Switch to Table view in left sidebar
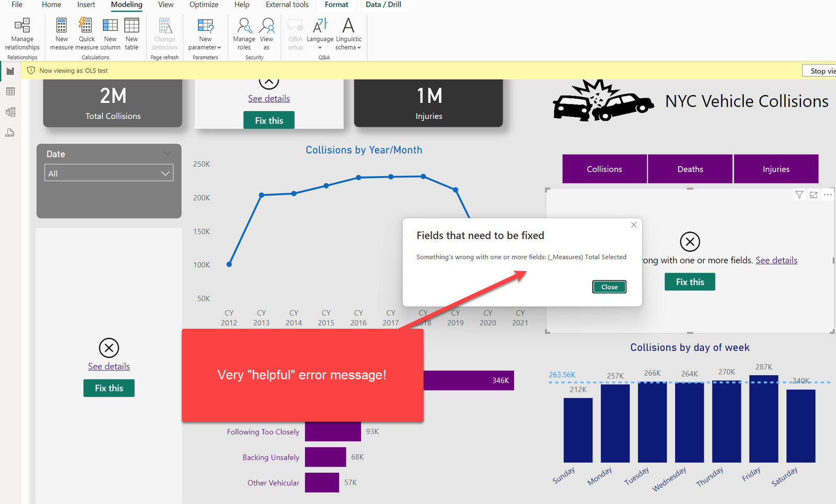The image size is (836, 504). (x=10, y=91)
